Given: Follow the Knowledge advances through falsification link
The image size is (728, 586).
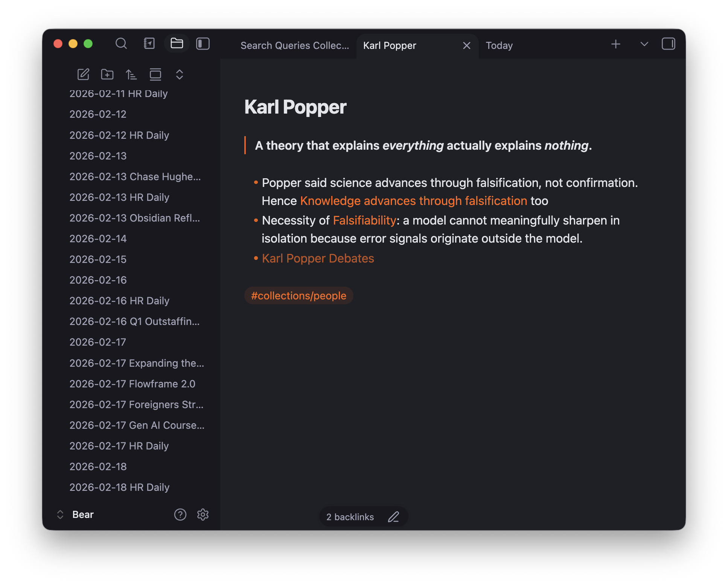Looking at the screenshot, I should [x=414, y=201].
